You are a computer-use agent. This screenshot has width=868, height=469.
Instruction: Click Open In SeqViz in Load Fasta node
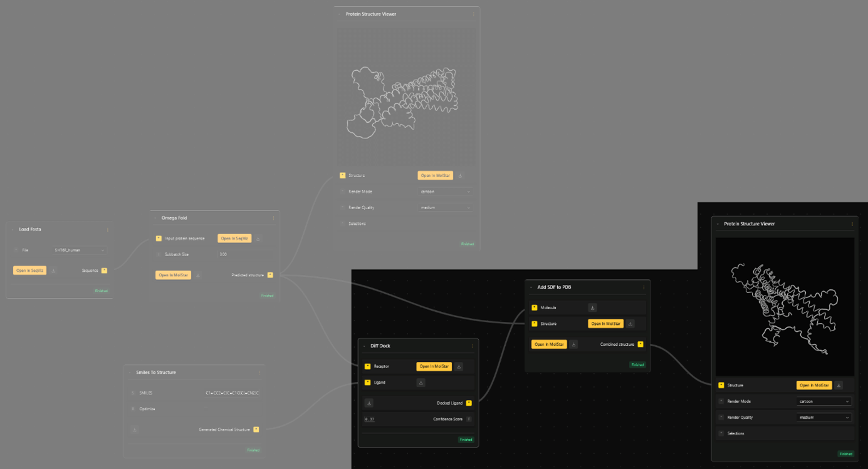tap(29, 271)
